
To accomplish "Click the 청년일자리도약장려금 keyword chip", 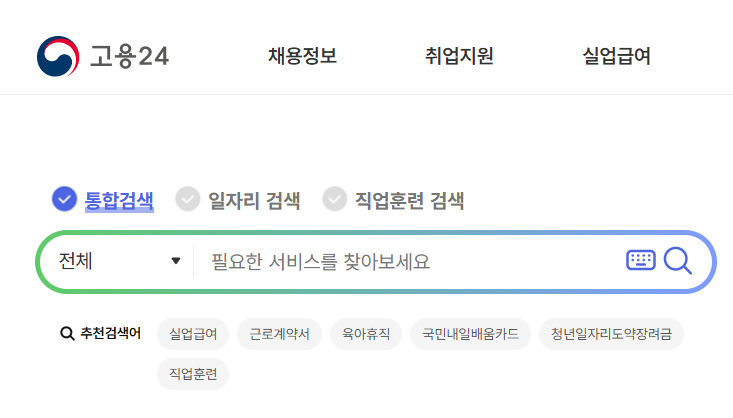I will pyautogui.click(x=611, y=334).
